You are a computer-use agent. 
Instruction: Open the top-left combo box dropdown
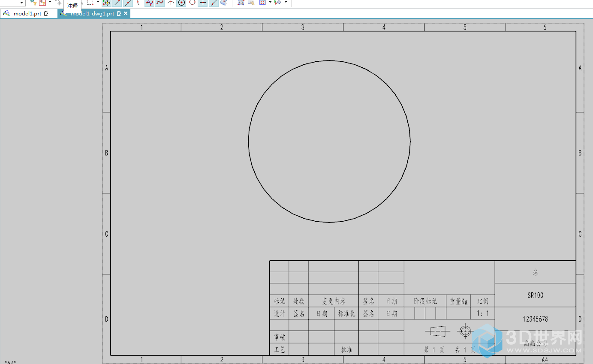click(x=21, y=3)
